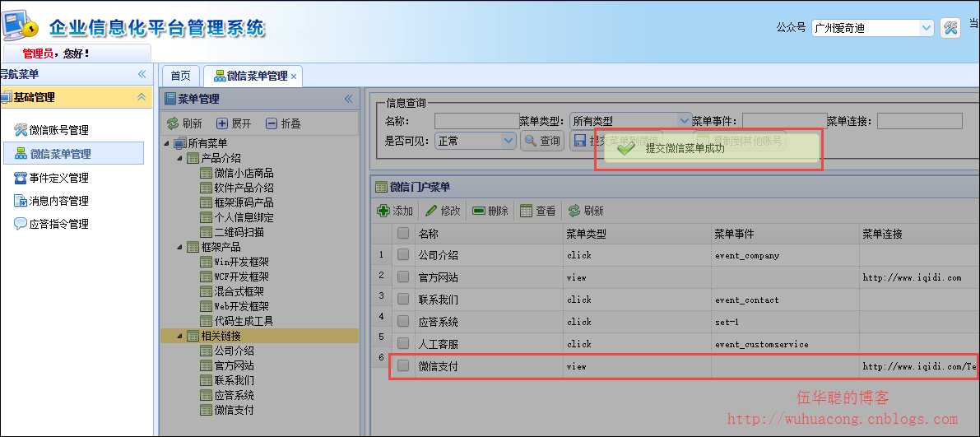Collapse the 所有菜单 root tree node
The width and height of the screenshot is (980, 437).
(167, 143)
